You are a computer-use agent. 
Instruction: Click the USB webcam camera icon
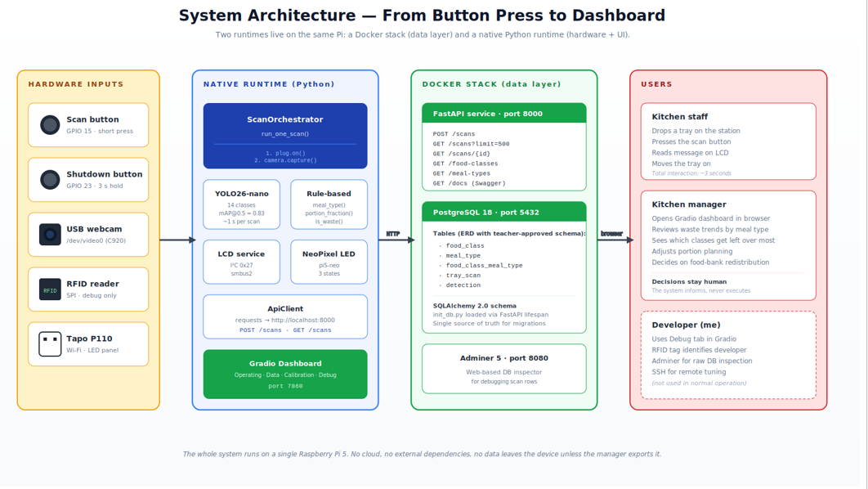[x=50, y=234]
